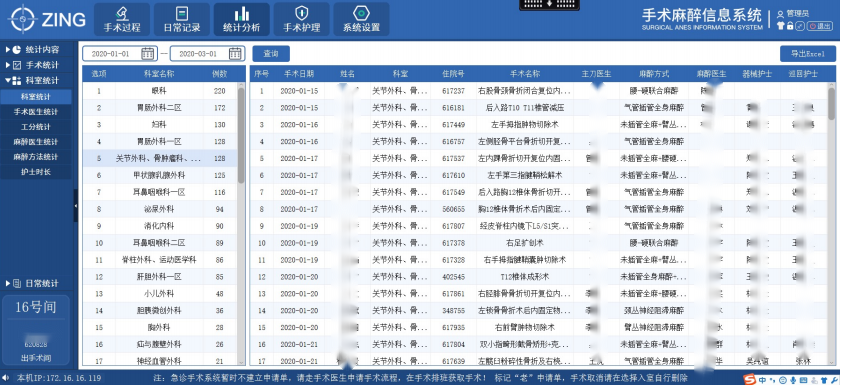This screenshot has width=842, height=385.
Task: Click the 麻醉方式 column header
Action: click(x=654, y=74)
